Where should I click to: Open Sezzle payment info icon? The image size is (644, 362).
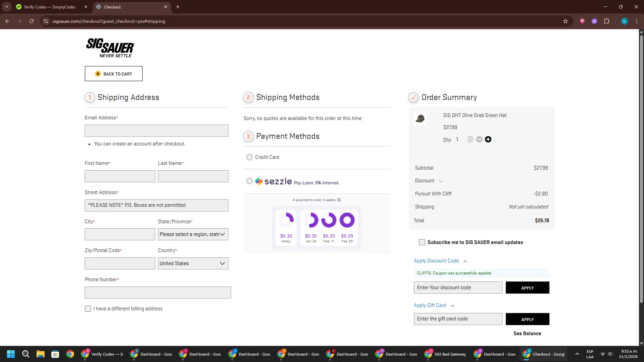(339, 200)
